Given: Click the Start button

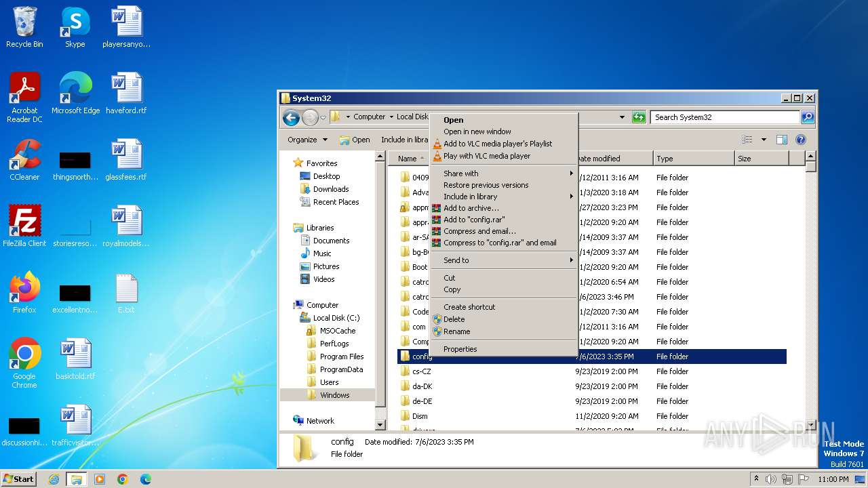Looking at the screenshot, I should click(19, 479).
